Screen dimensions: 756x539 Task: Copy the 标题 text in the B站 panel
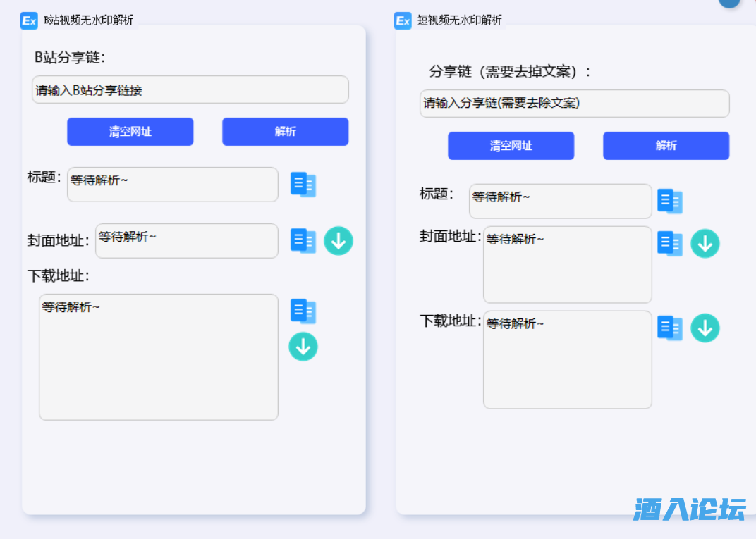click(x=303, y=184)
